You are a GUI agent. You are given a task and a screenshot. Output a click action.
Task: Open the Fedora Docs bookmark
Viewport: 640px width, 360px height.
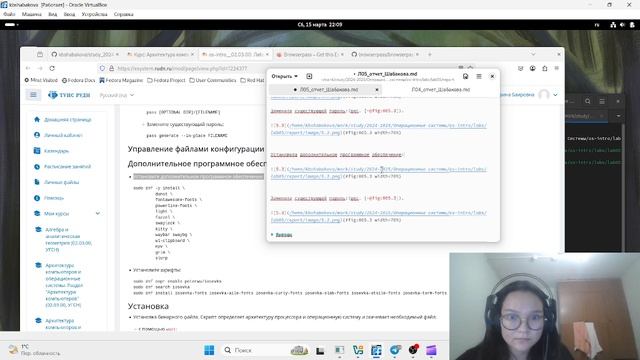pyautogui.click(x=78, y=80)
